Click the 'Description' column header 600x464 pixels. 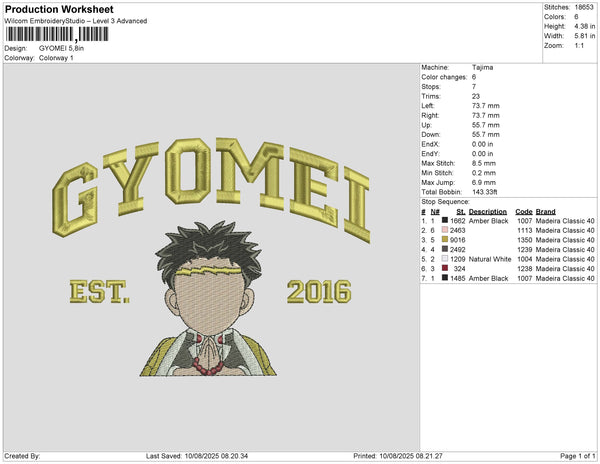488,212
